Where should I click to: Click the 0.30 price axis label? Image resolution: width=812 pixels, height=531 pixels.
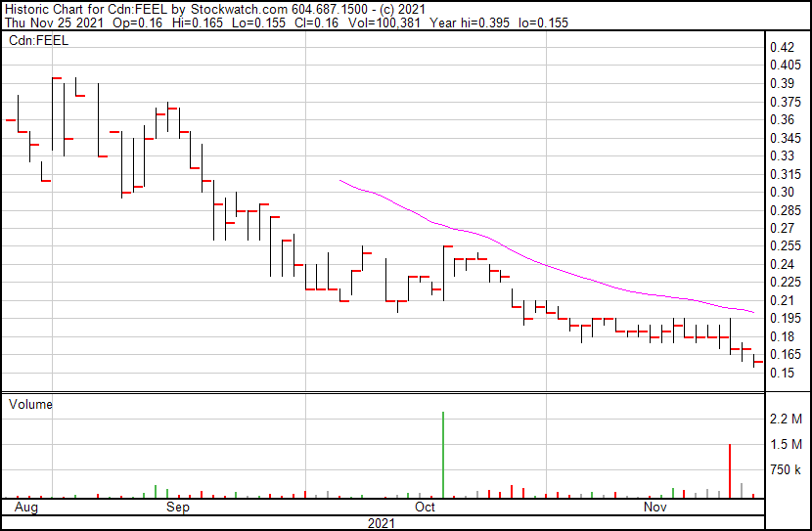coord(782,192)
